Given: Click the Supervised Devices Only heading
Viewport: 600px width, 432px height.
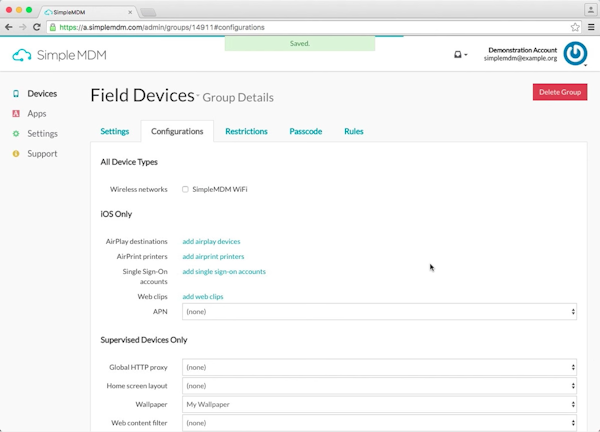Looking at the screenshot, I should [144, 340].
